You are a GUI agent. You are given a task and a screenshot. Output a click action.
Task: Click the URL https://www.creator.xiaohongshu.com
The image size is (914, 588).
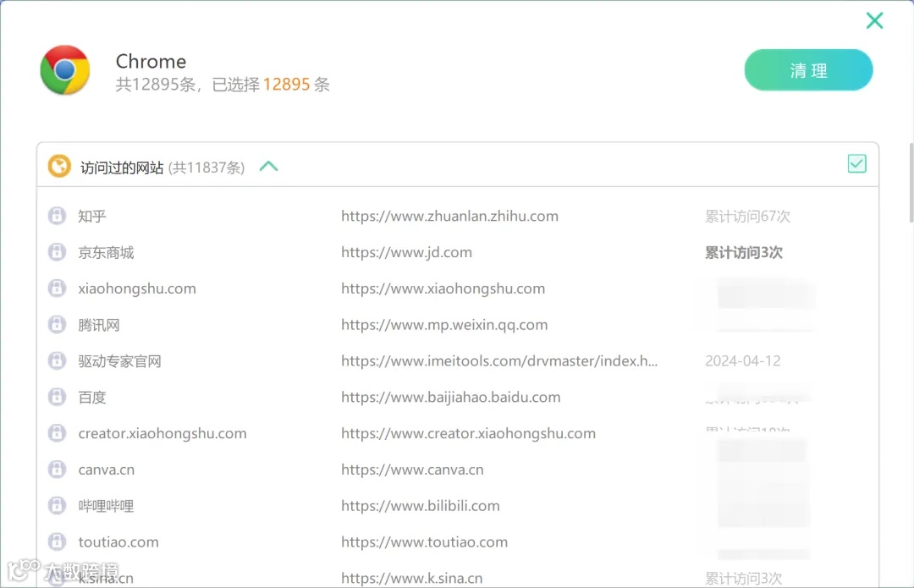pos(469,433)
